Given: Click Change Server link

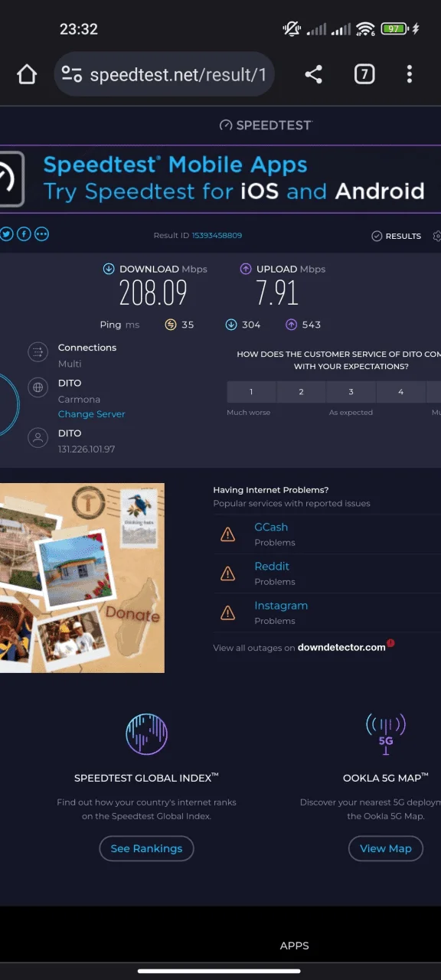Looking at the screenshot, I should 91,414.
